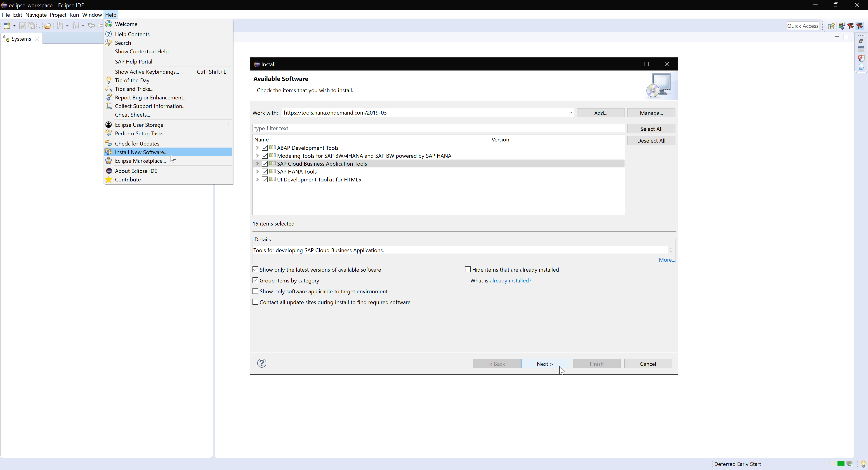Expand SAP HANA Tools tree node
The width and height of the screenshot is (868, 470).
tap(257, 172)
